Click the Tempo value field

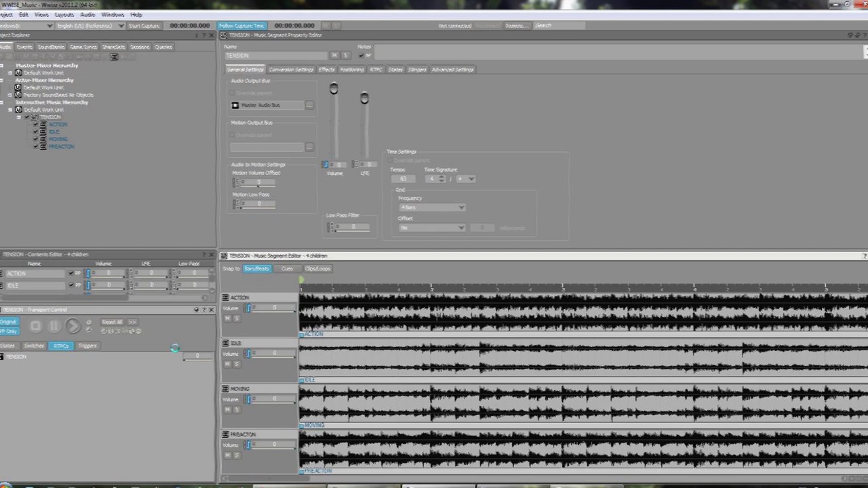click(403, 179)
